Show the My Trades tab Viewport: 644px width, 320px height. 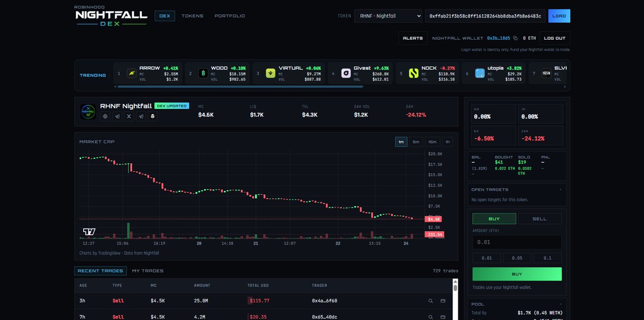point(148,271)
